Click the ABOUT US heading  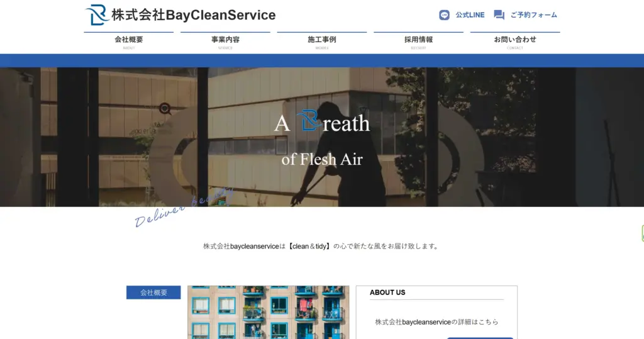click(387, 292)
